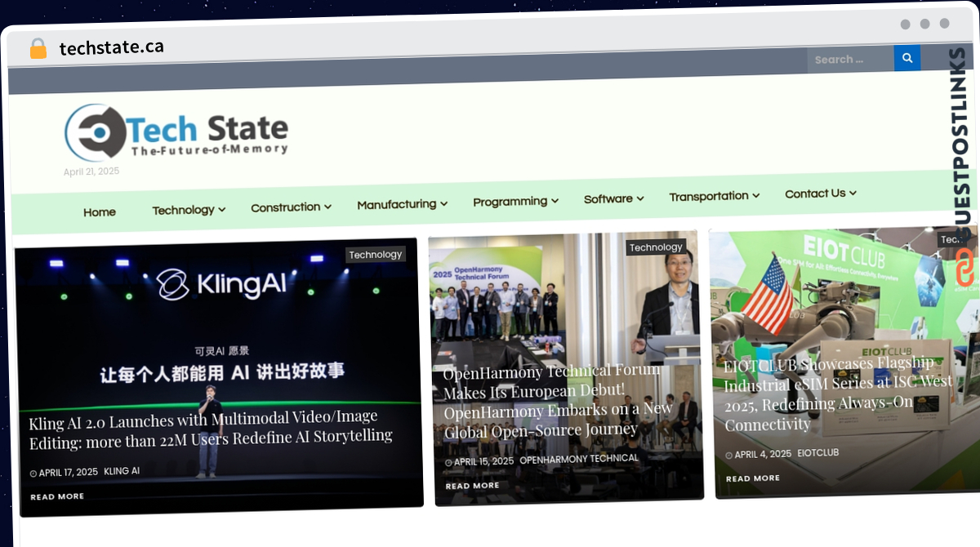
Task: Open the Contact Us menu item
Action: click(815, 193)
